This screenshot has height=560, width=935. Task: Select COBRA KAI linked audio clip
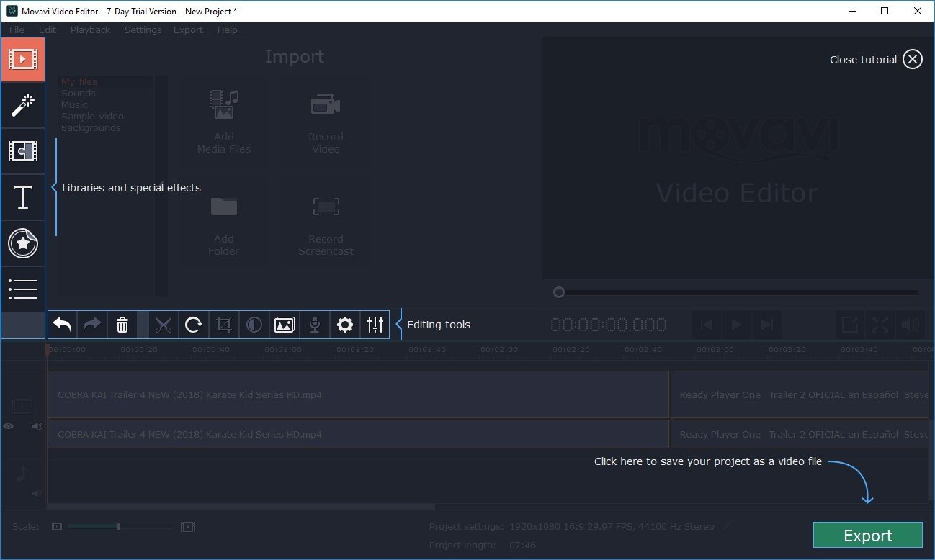tap(358, 434)
